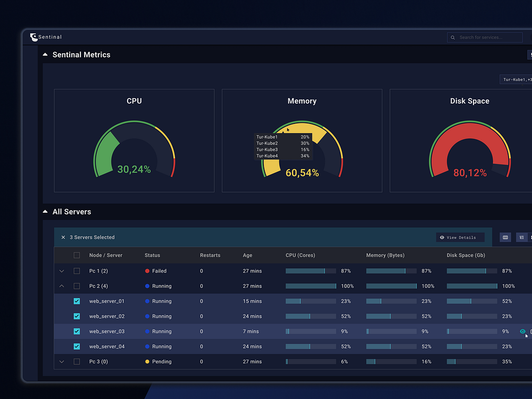Toggle the teal eye on the web_server_03 row

[x=522, y=331]
